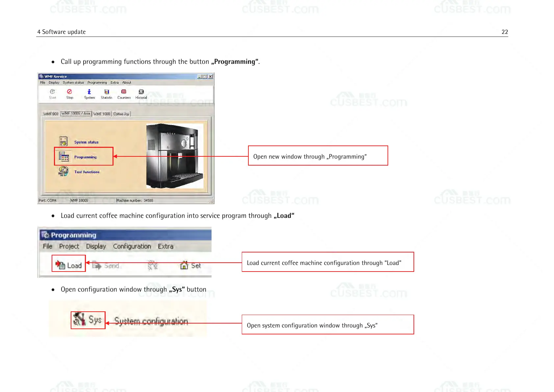Image resolution: width=554 pixels, height=392 pixels.
Task: Switch to the Coffee Joy tab
Action: pos(121,114)
